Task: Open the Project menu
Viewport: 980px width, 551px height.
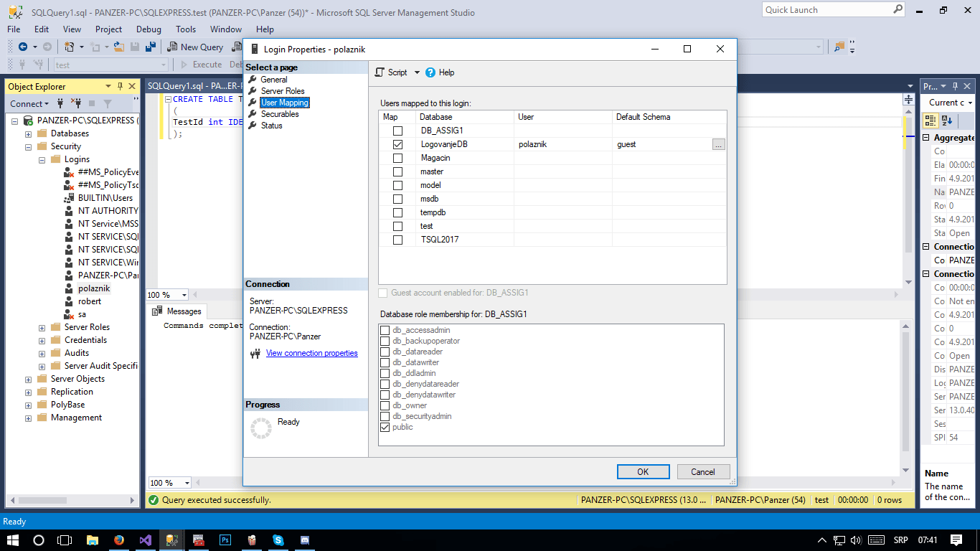Action: [x=108, y=29]
